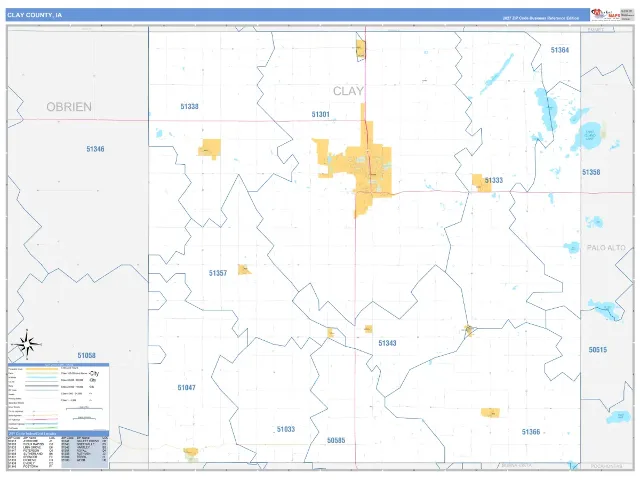Click the "OBRIEN" county label
The height and width of the screenshot is (480, 640).
point(69,107)
